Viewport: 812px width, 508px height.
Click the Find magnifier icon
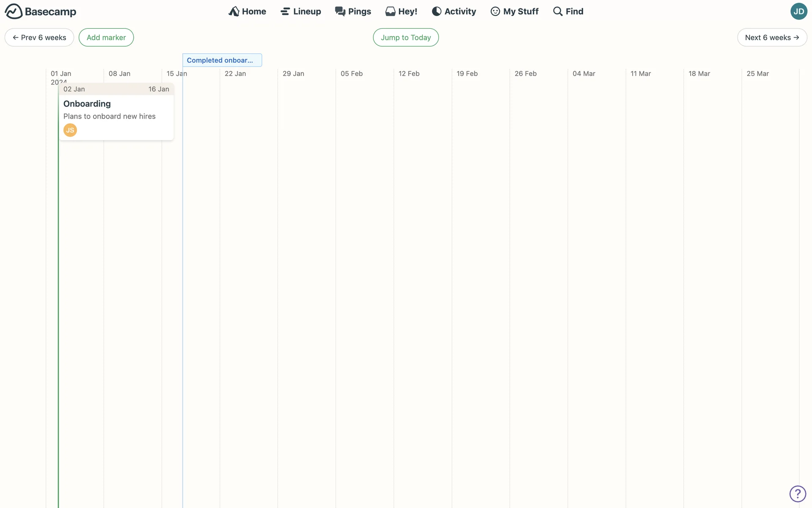click(x=557, y=11)
